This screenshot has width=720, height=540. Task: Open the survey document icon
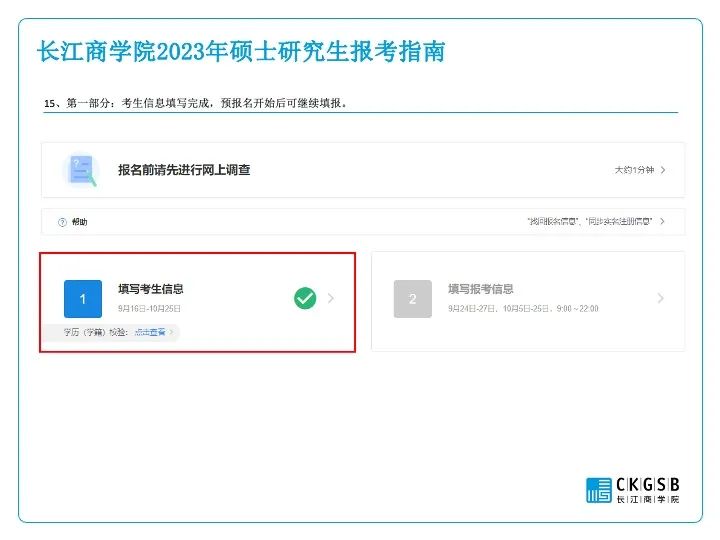click(x=81, y=170)
